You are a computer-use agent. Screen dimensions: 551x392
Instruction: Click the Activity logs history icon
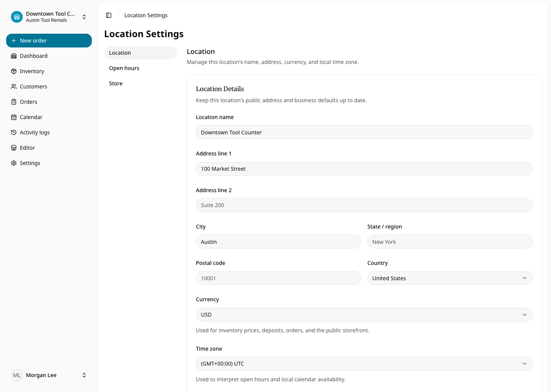tap(14, 132)
